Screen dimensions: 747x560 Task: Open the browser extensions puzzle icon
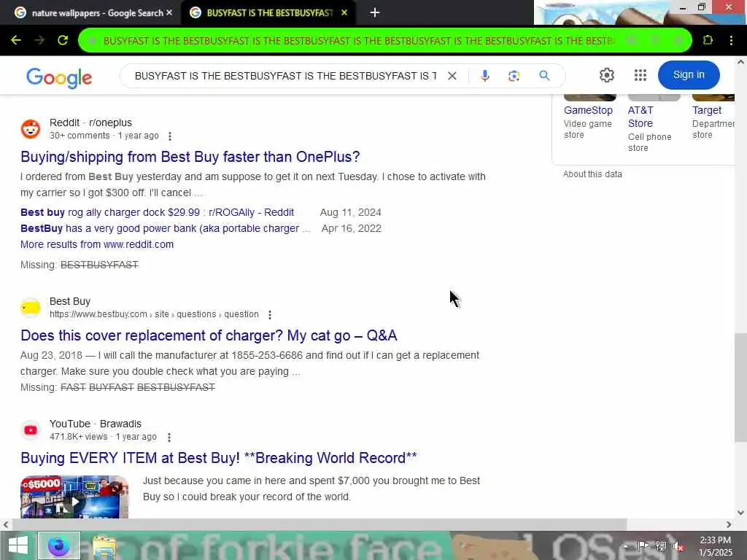pyautogui.click(x=708, y=41)
